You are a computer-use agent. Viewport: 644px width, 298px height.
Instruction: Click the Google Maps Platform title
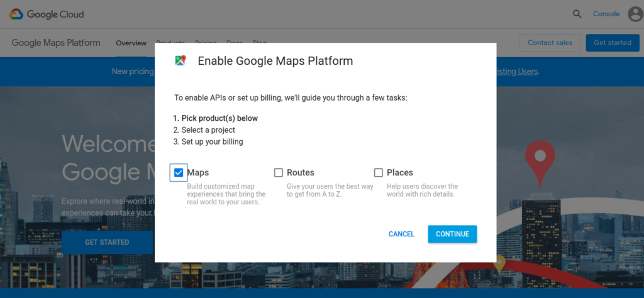point(56,43)
